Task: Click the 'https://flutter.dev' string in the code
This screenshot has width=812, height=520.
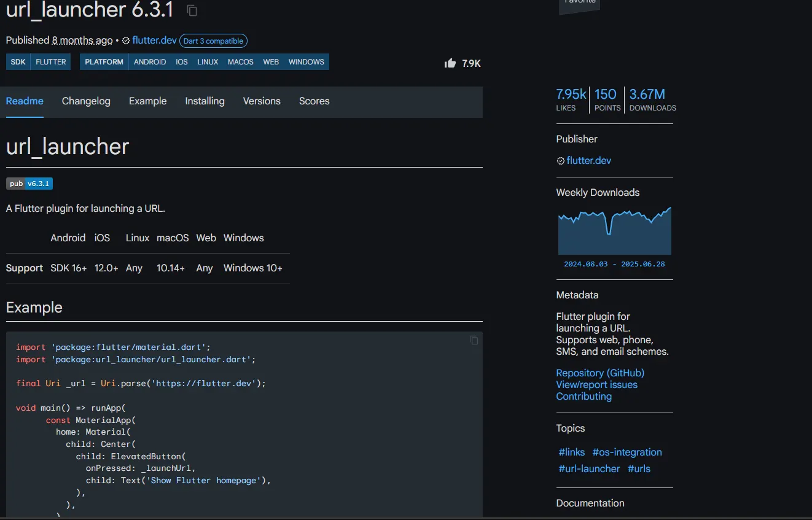Action: pos(205,383)
